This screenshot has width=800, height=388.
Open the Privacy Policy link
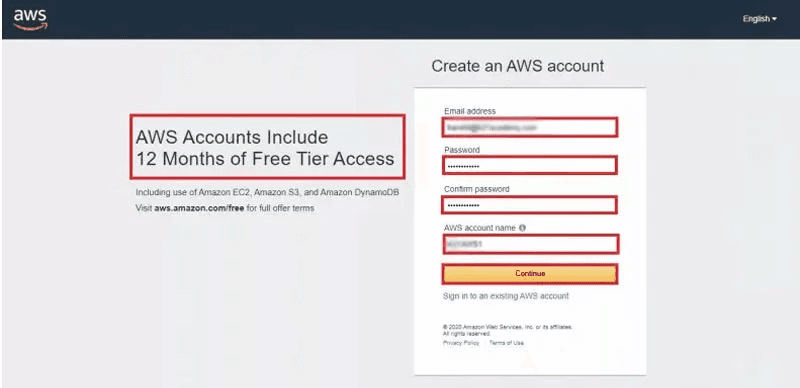(x=461, y=343)
